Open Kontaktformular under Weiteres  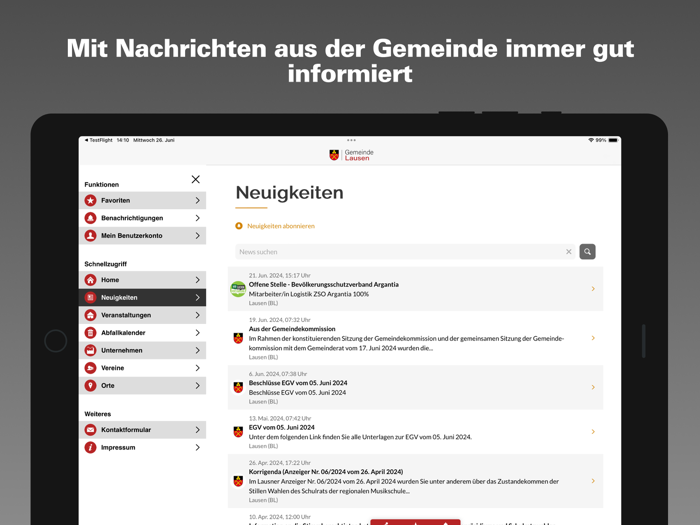click(x=142, y=430)
